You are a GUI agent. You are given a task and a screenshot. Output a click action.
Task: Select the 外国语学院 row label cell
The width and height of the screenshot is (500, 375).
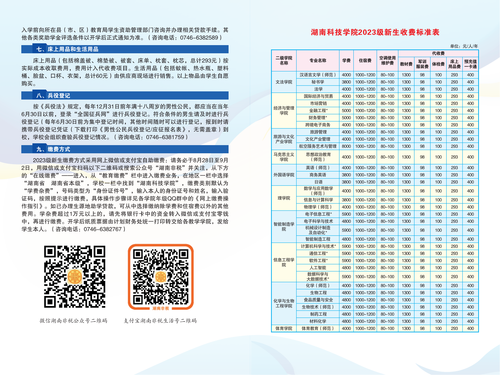(284, 175)
